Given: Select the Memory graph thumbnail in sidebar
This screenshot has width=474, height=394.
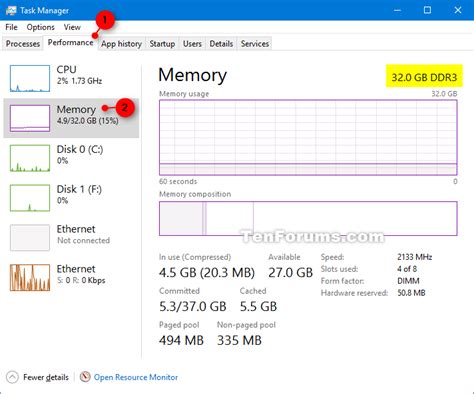Looking at the screenshot, I should (30, 118).
